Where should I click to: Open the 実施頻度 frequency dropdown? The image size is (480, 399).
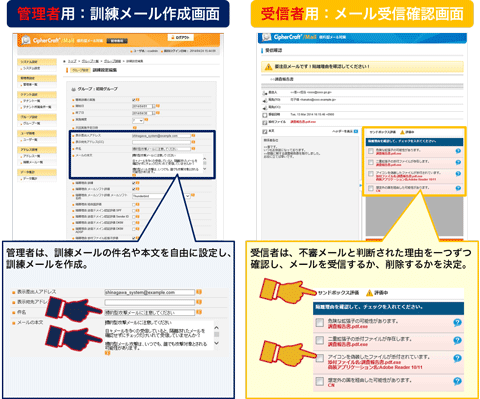[x=138, y=120]
